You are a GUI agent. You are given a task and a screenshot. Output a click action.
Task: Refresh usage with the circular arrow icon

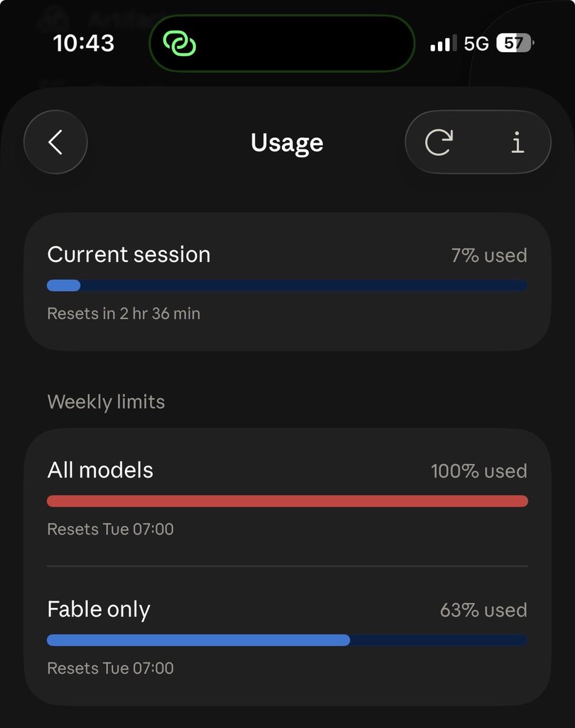tap(439, 143)
